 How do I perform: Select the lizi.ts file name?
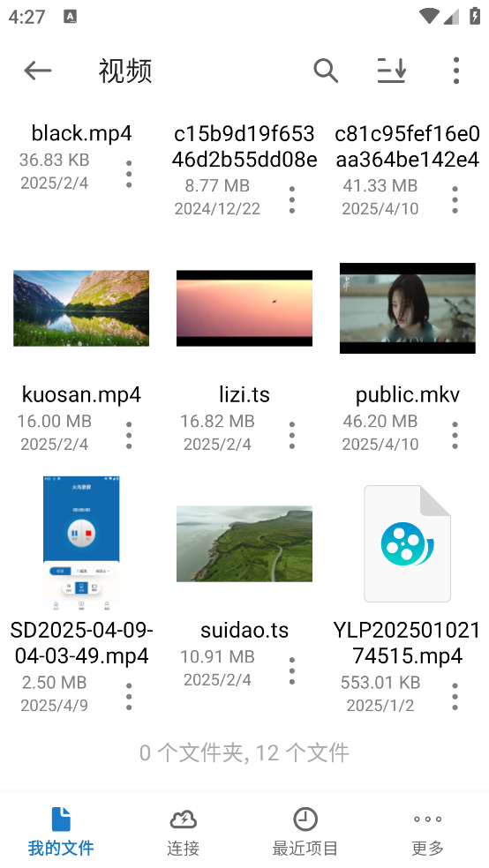pyautogui.click(x=244, y=394)
